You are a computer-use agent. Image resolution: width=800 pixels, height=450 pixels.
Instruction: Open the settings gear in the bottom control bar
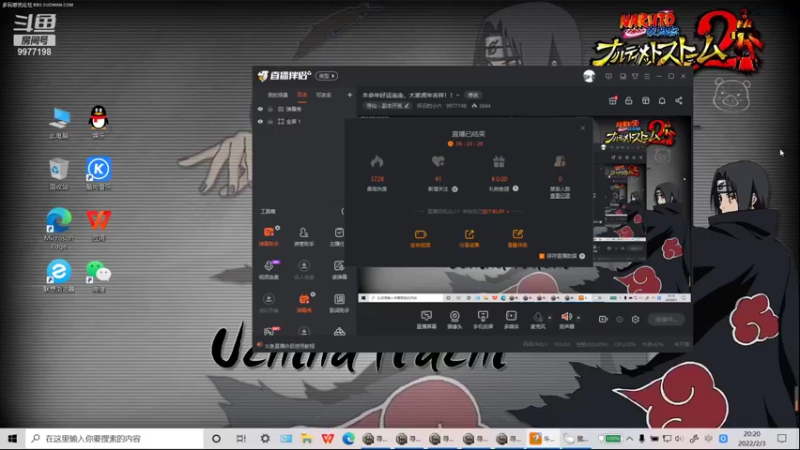pos(635,319)
